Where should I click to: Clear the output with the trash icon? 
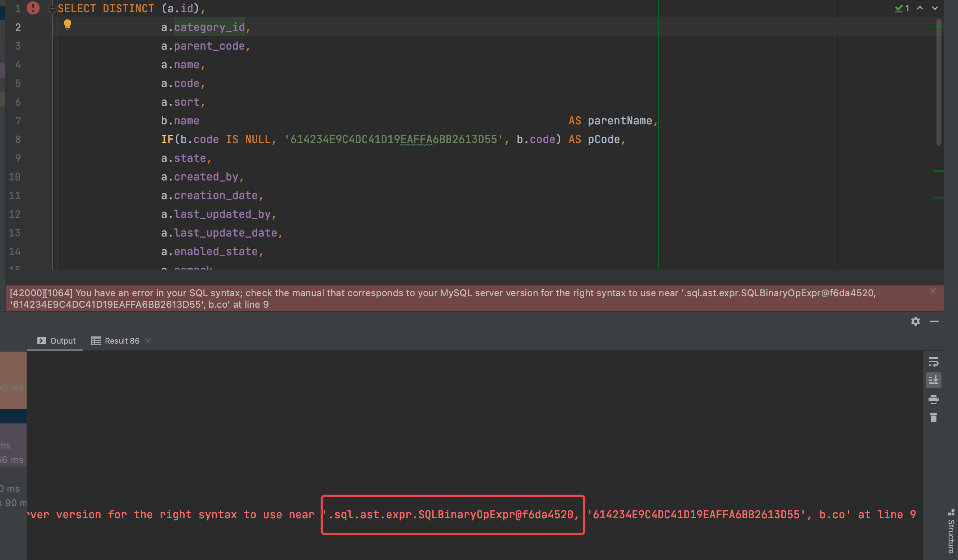click(934, 417)
